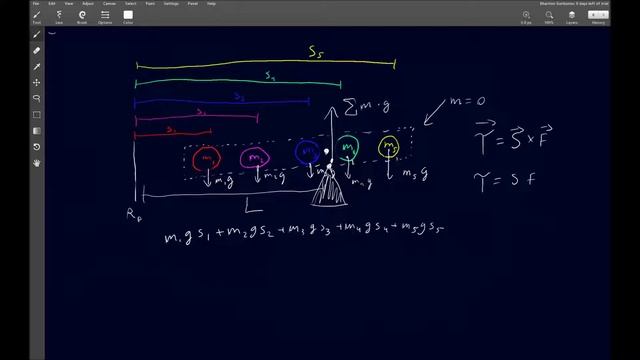Choose the rectangular selection tool

tap(37, 115)
